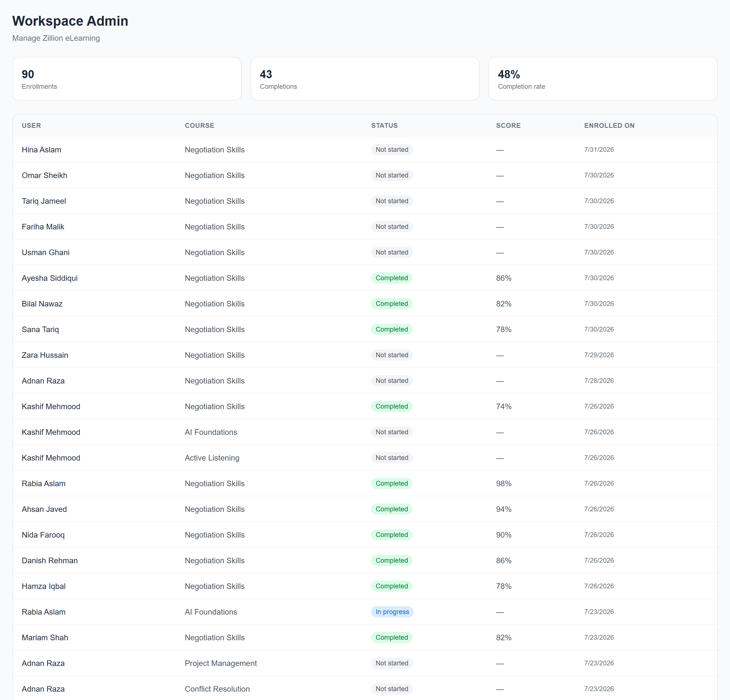Click user name Zara Hussain
The image size is (730, 700).
(x=45, y=355)
